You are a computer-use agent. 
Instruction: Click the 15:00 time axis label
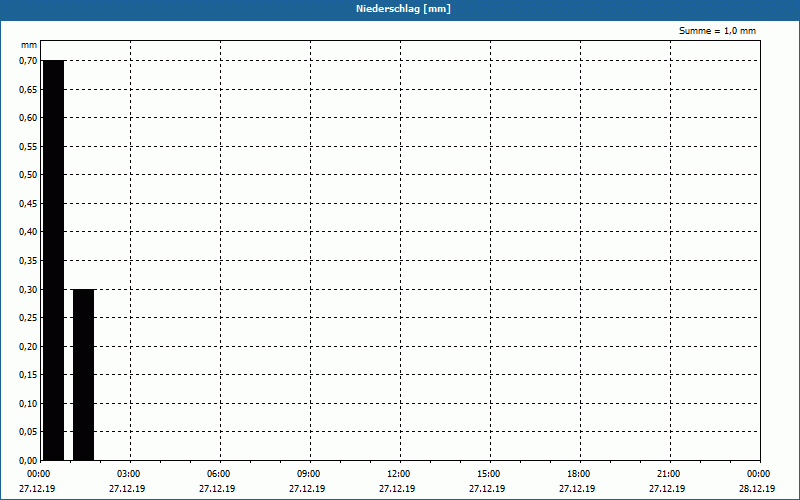point(489,474)
